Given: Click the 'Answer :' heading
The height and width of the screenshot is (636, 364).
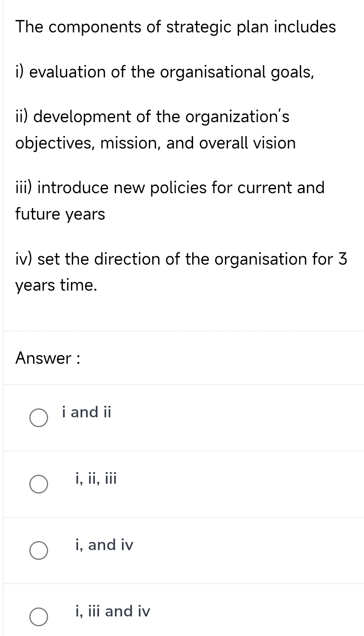Looking at the screenshot, I should pos(47,358).
